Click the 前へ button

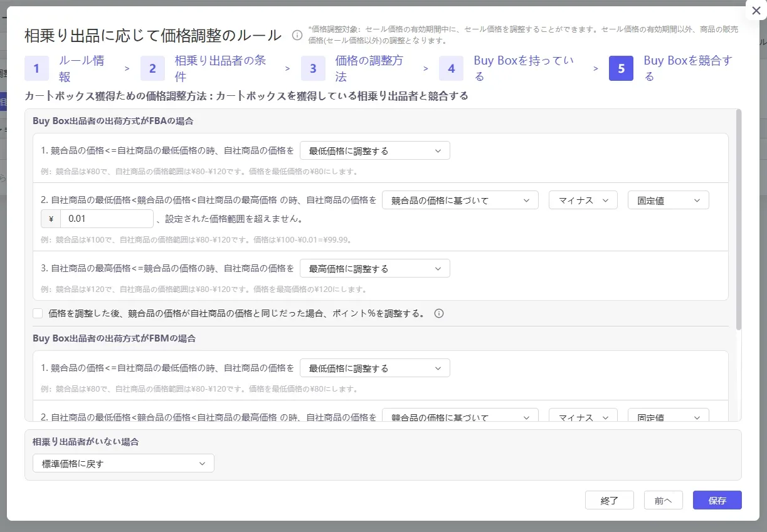(664, 500)
